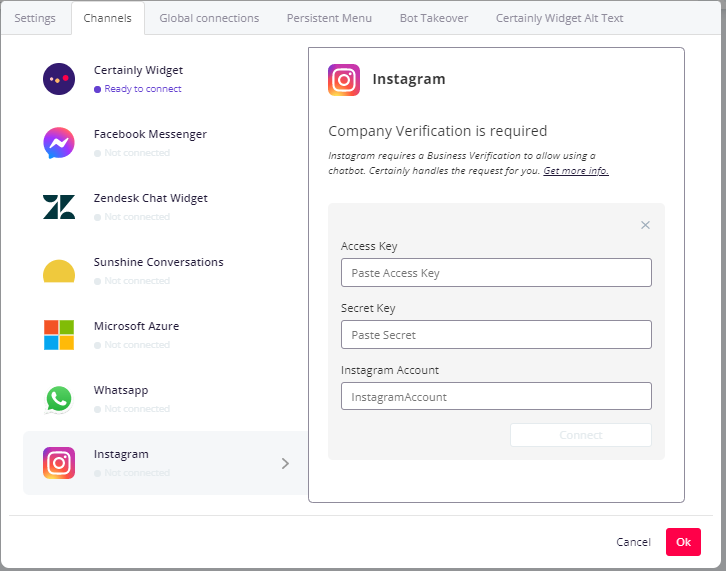726x571 pixels.
Task: Focus the Paste Access Key field
Action: (x=496, y=273)
